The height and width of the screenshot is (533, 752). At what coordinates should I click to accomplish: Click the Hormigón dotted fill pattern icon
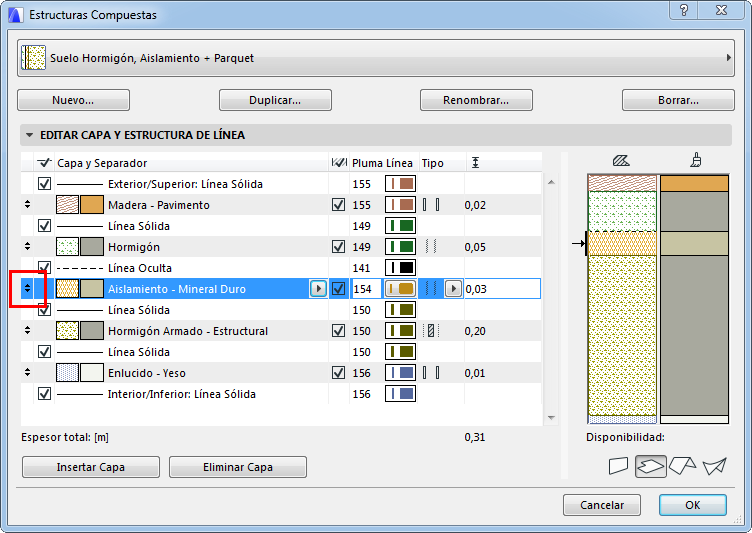(68, 247)
